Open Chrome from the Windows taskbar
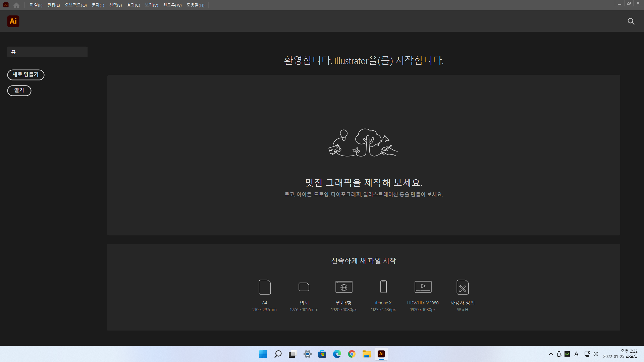The width and height of the screenshot is (644, 362). (x=352, y=354)
